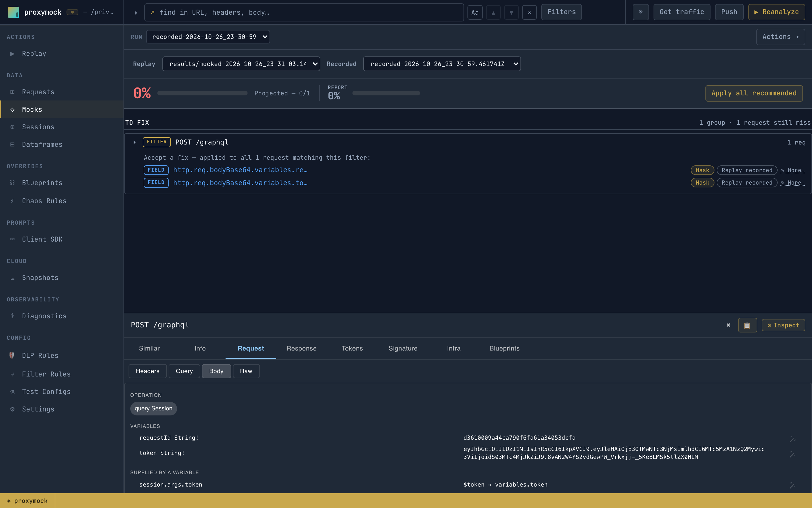The image size is (812, 508).
Task: Open the Blueprints tab in detail panel
Action: 504,349
